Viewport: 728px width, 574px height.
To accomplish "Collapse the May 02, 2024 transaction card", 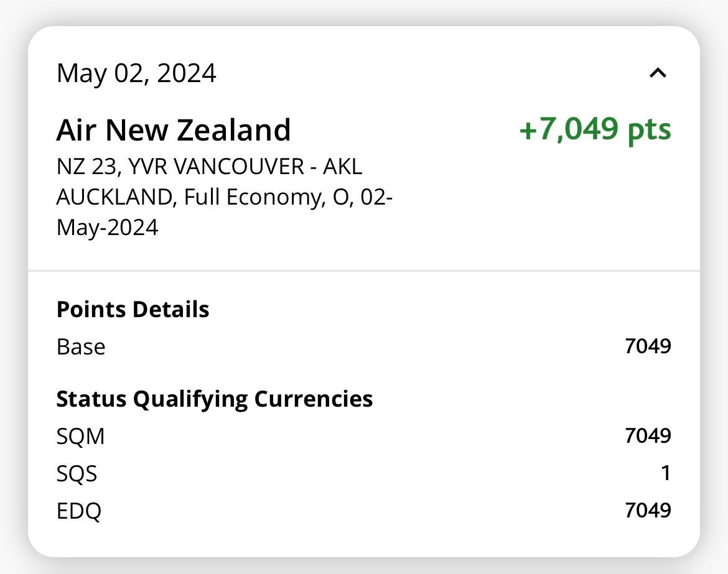I will (658, 73).
